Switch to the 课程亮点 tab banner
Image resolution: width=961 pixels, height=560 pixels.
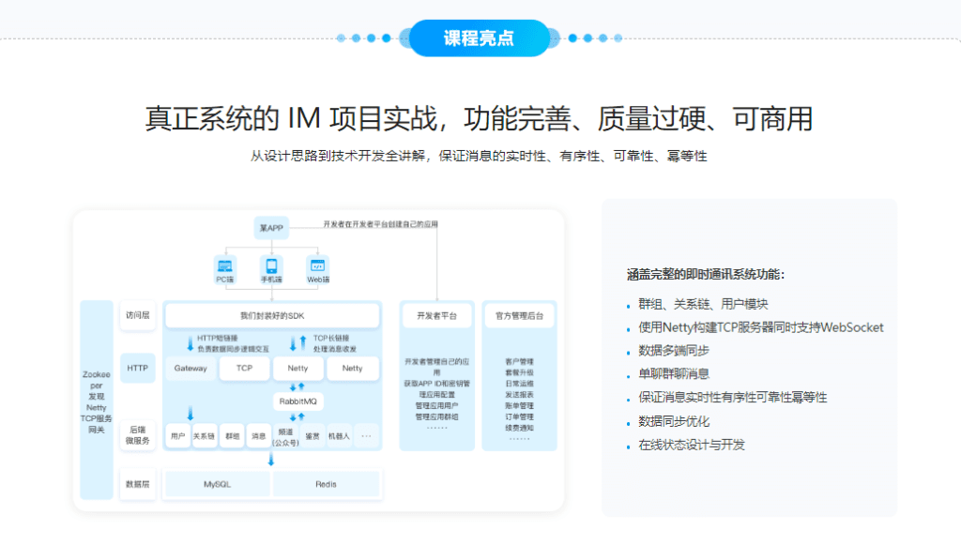tap(480, 38)
